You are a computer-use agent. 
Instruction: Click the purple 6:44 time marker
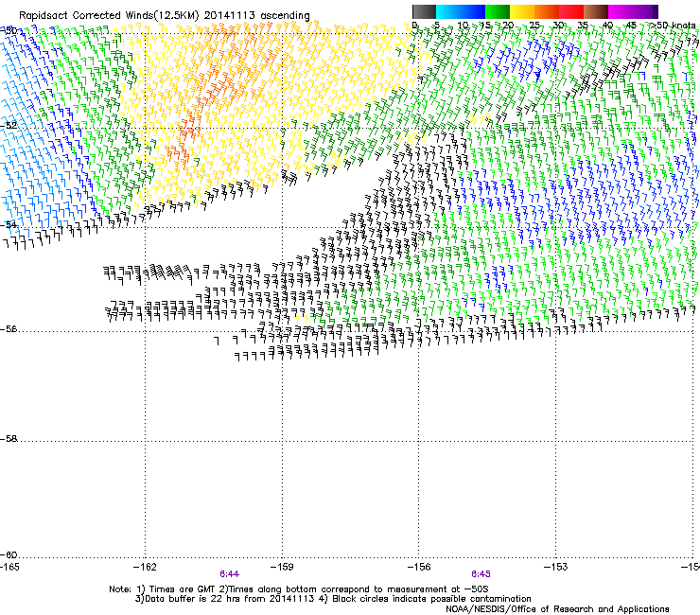230,574
